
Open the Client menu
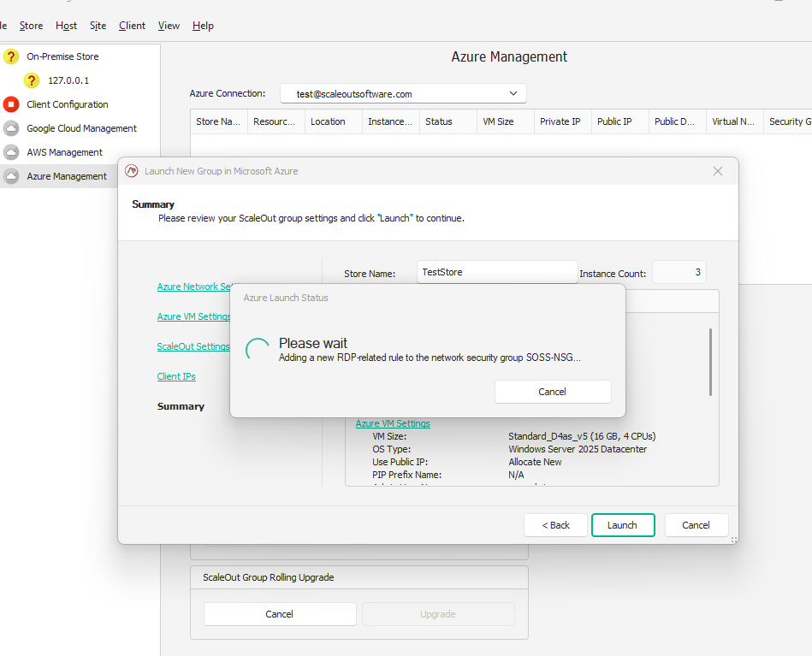point(132,26)
